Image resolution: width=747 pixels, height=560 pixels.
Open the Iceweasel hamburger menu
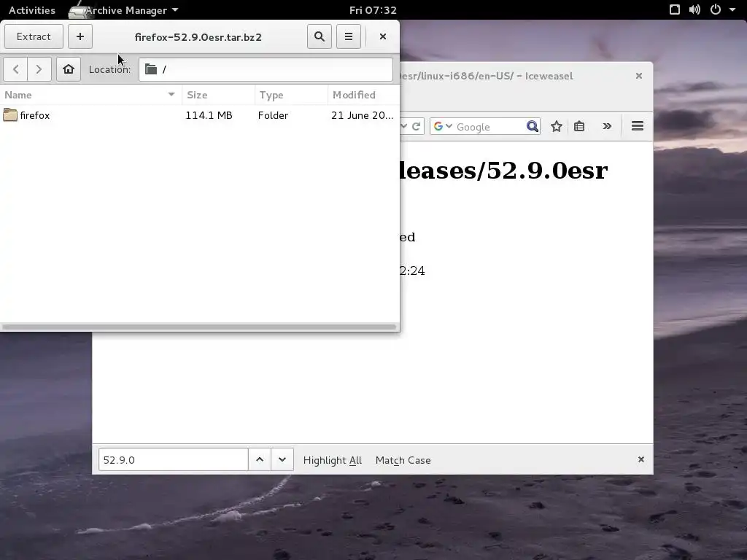[x=638, y=126]
